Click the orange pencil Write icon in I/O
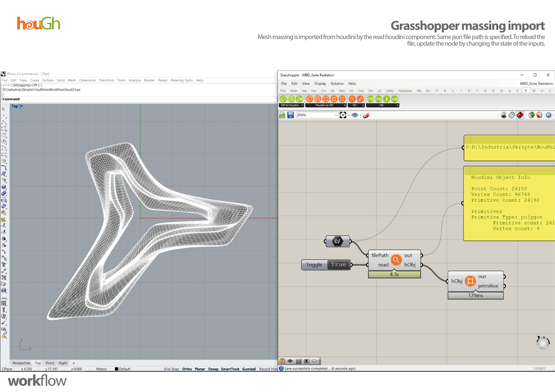 [360, 99]
